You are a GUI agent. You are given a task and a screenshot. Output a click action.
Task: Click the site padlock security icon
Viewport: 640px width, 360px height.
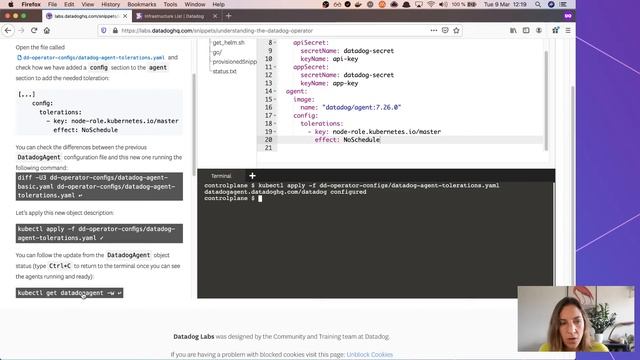[x=115, y=31]
